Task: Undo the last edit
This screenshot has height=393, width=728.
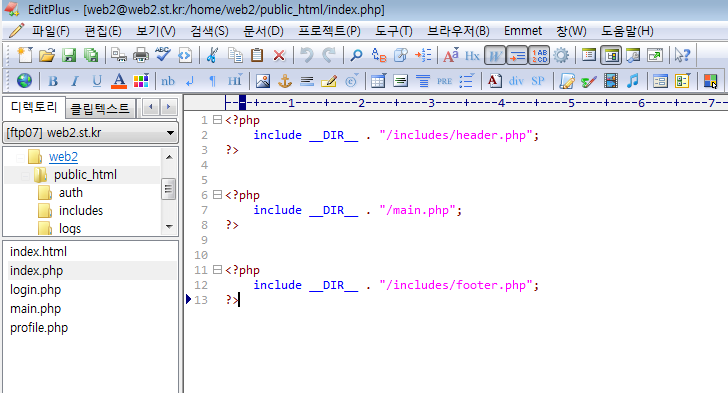Action: 306,55
